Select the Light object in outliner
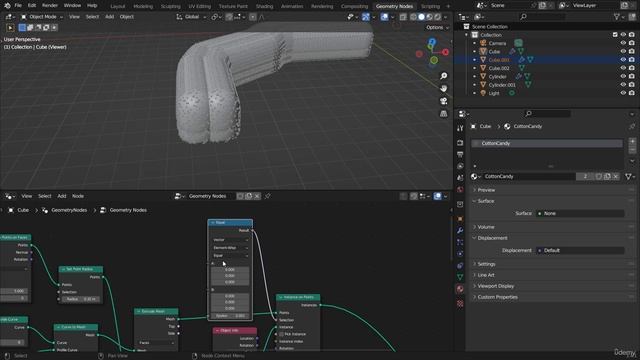The width and height of the screenshot is (640, 360). [494, 93]
